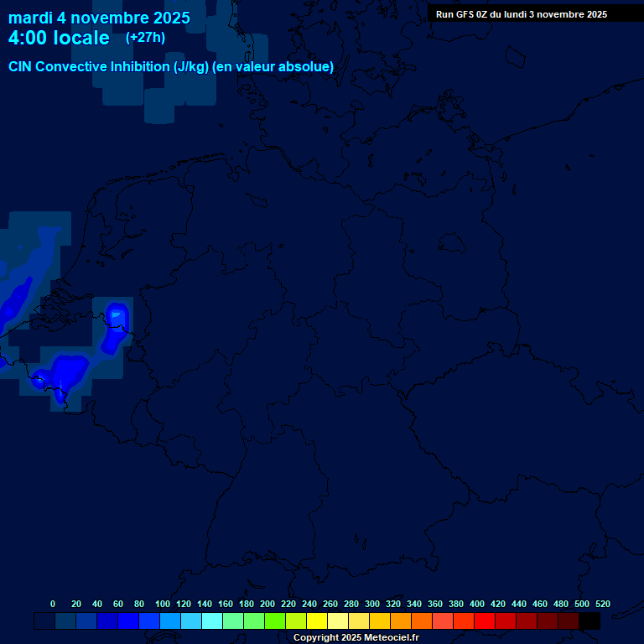The width and height of the screenshot is (644, 644).
Task: Select the cyan swatch between 140 and 160
Action: 212,621
